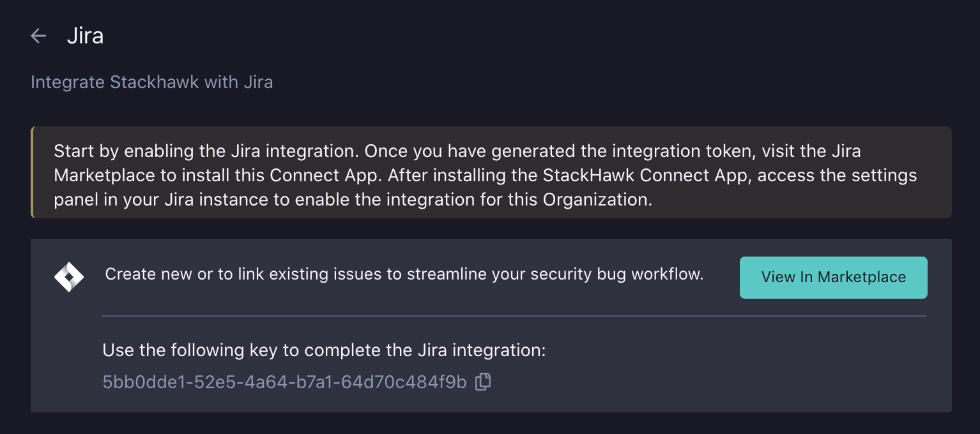Screen dimensions: 980x434
Task: Select the 'Use the following key' label
Action: (x=325, y=350)
